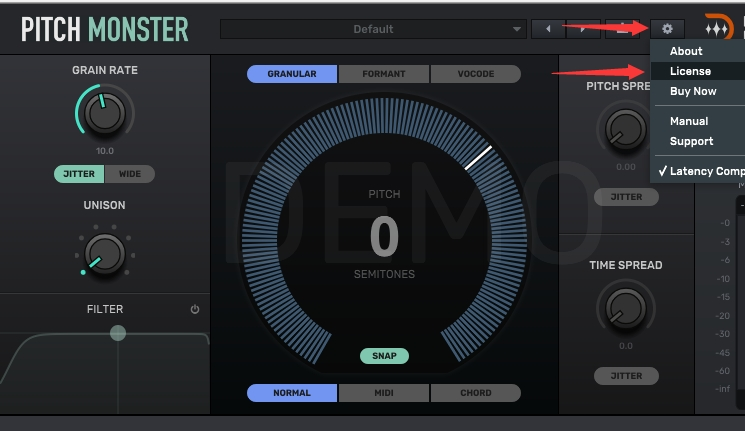This screenshot has width=745, height=431.
Task: Select Buy Now in the menu
Action: [693, 91]
